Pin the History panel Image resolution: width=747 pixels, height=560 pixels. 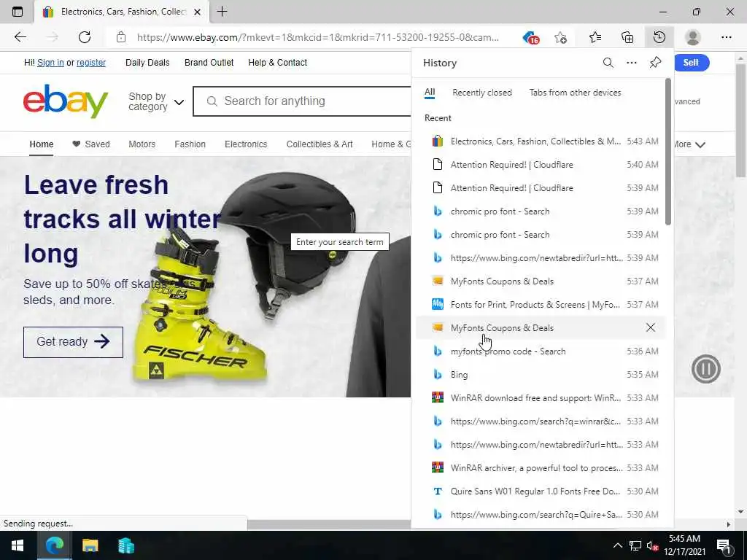point(656,63)
